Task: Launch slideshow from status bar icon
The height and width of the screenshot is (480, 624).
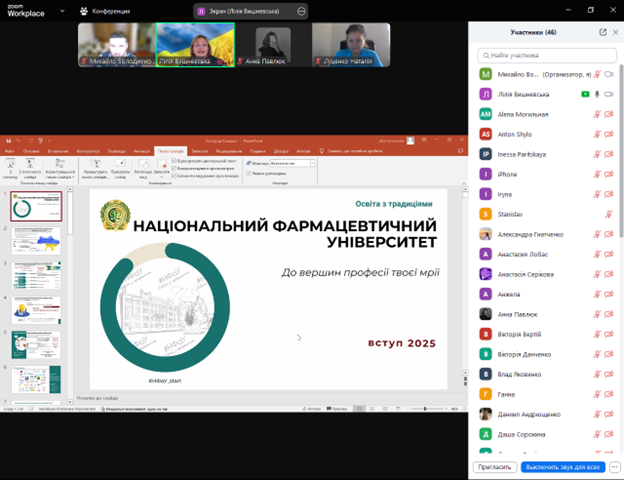Action: pyautogui.click(x=398, y=409)
